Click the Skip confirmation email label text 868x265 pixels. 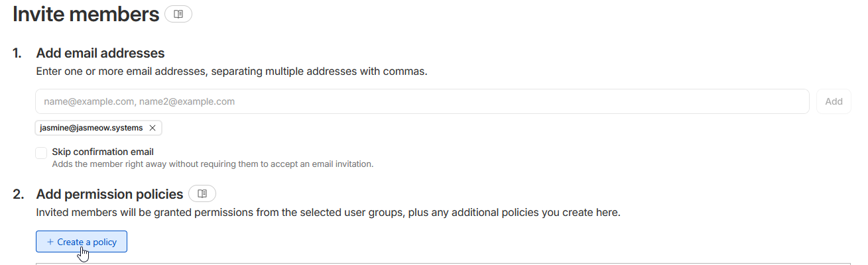point(103,152)
